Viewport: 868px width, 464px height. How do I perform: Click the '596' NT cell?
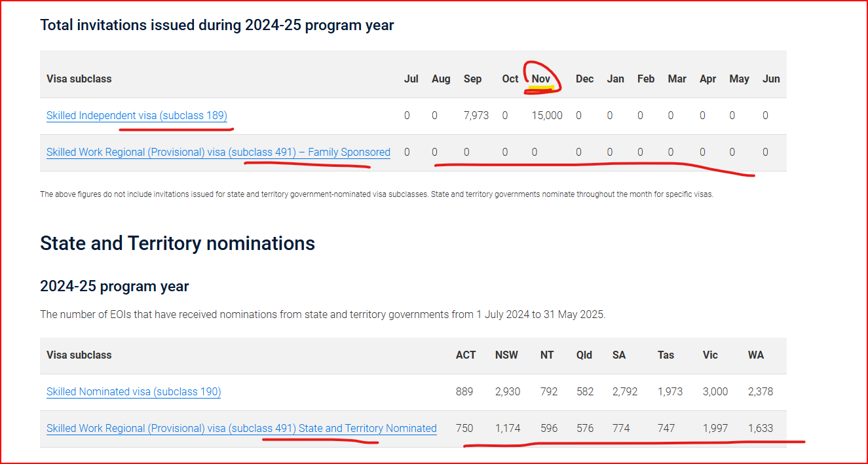(x=549, y=429)
